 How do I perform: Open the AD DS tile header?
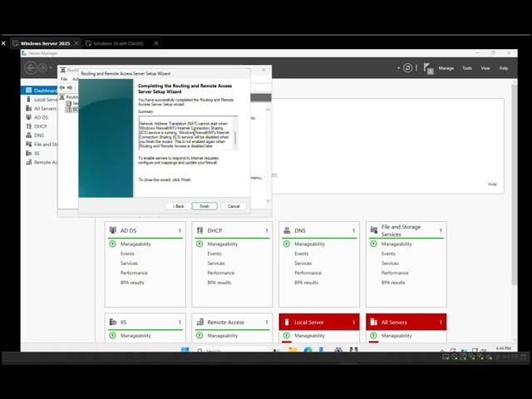[145, 230]
